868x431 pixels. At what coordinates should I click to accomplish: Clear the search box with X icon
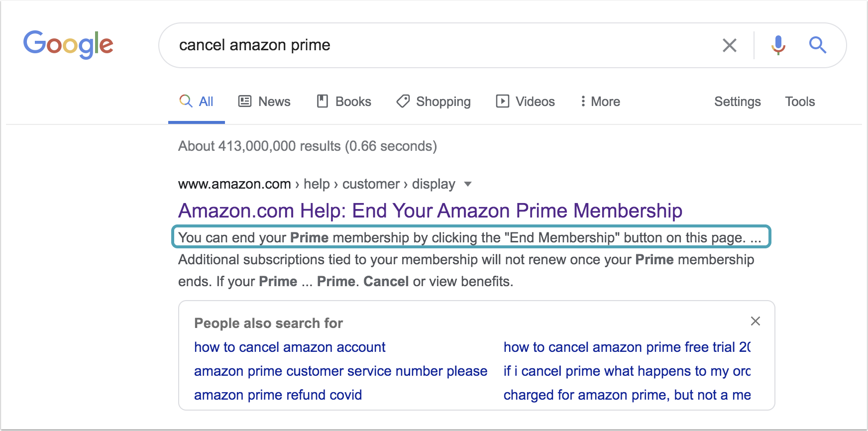point(730,45)
